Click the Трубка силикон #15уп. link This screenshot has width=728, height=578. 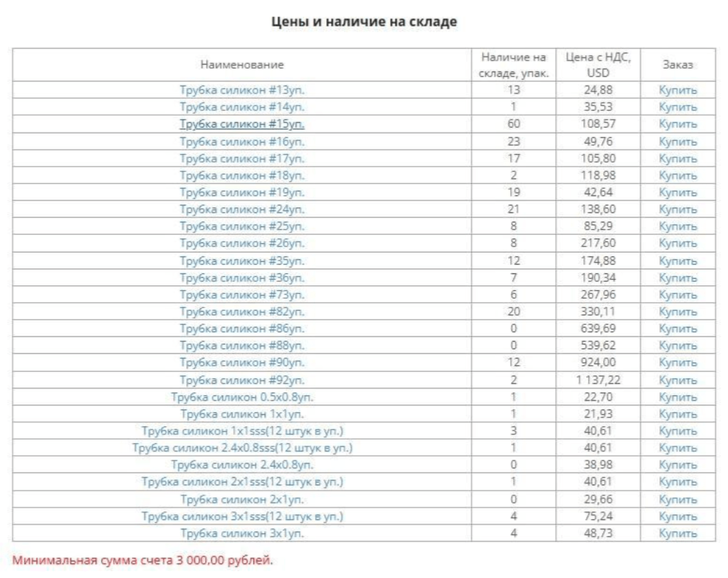(242, 124)
